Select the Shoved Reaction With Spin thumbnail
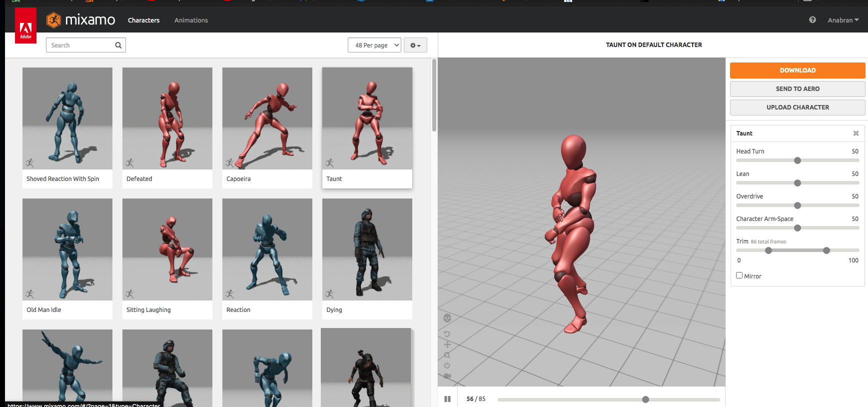868x407 pixels. click(67, 118)
